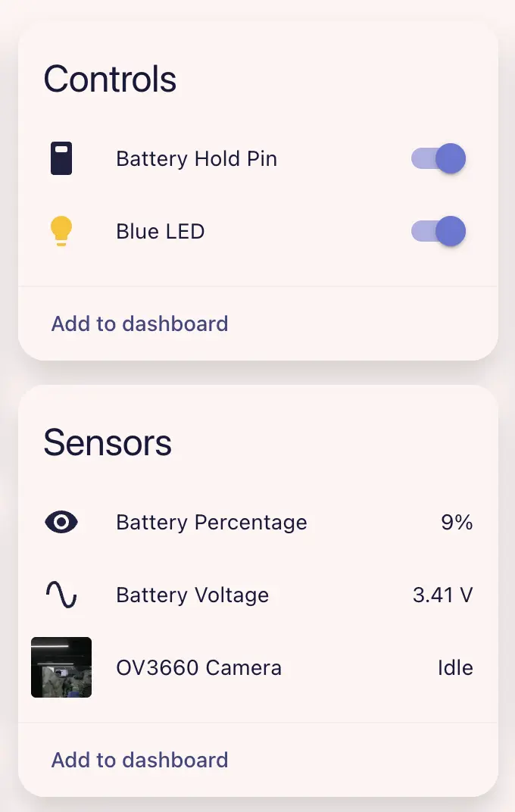Viewport: 515px width, 812px height.
Task: Turn off the Battery Hold Pin toggle
Action: point(439,158)
